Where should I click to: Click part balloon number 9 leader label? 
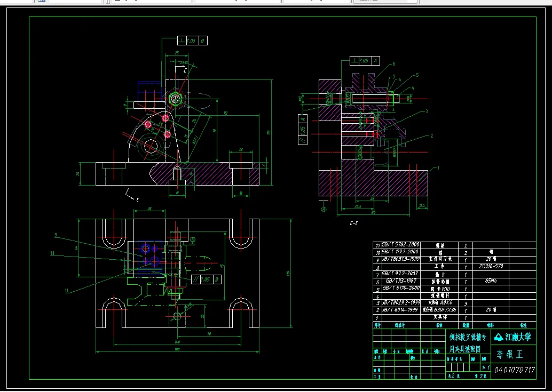[x=56, y=235]
